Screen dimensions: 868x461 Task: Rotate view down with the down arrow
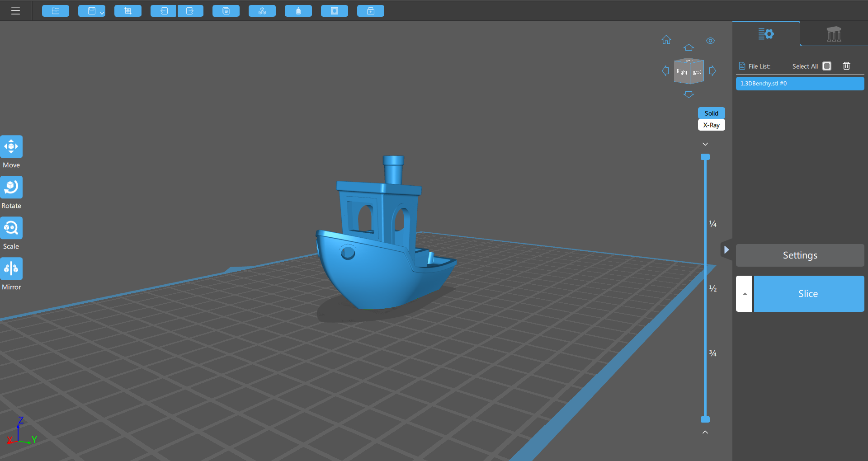(689, 94)
